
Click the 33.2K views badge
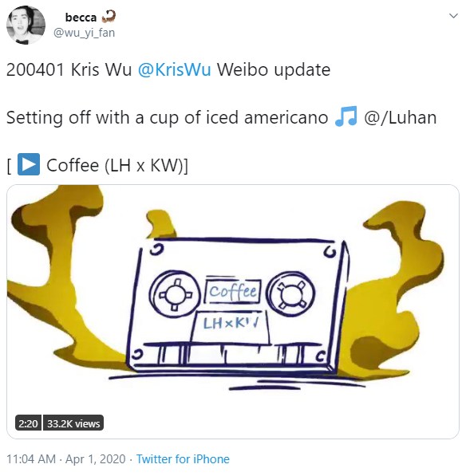tap(73, 423)
